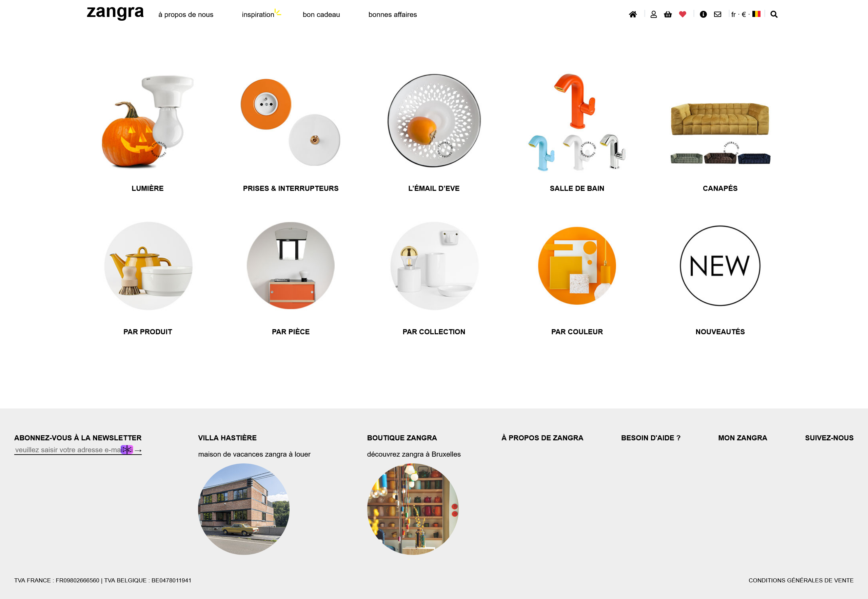Submit newsletter with the arrow icon

click(x=138, y=450)
